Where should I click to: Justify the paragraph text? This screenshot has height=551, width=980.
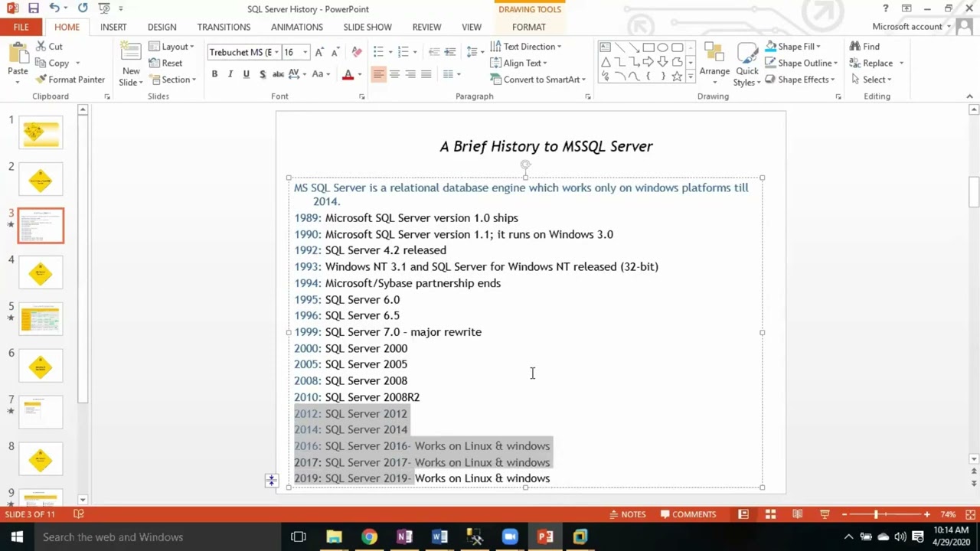click(x=426, y=74)
